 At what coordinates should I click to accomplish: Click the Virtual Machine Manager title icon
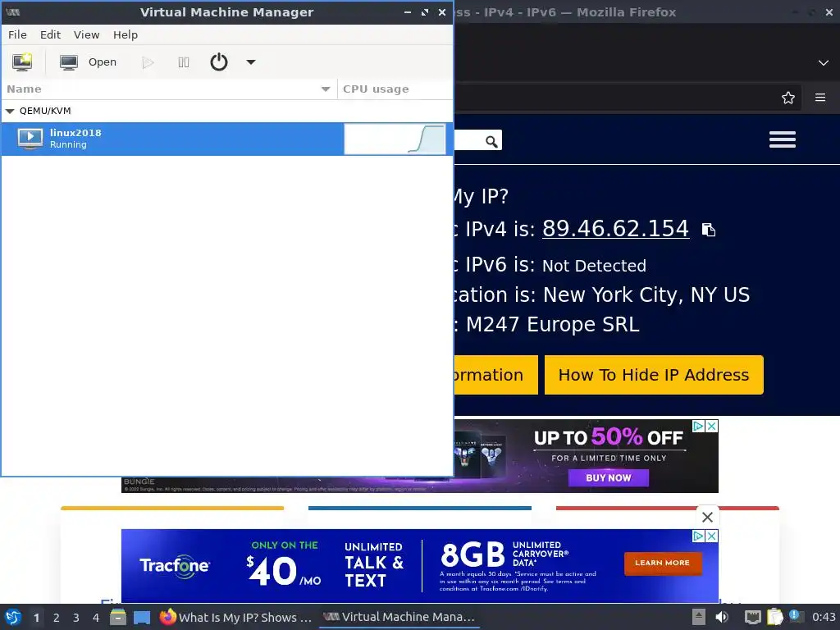pyautogui.click(x=13, y=11)
